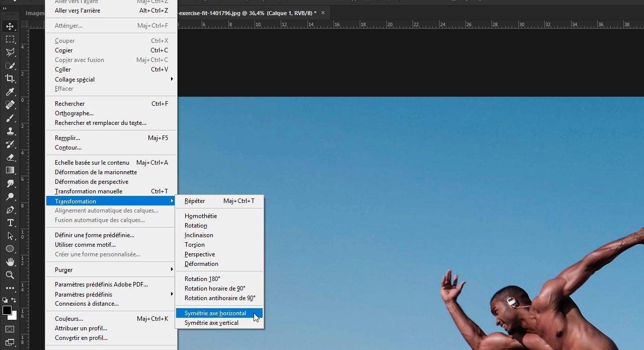
Task: Select Rotation transform option
Action: point(219,226)
